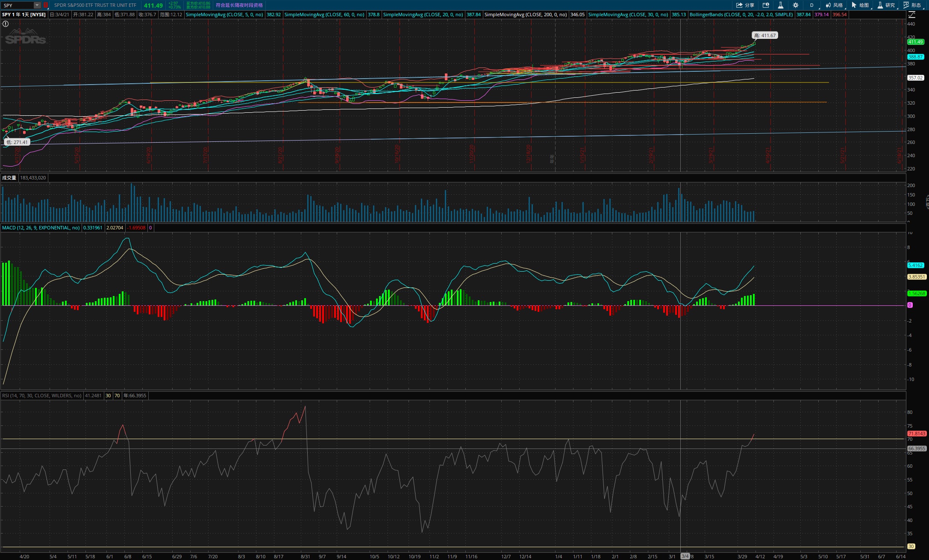The width and height of the screenshot is (929, 560).
Task: Click the 200 SMA value 346.05
Action: pyautogui.click(x=578, y=15)
